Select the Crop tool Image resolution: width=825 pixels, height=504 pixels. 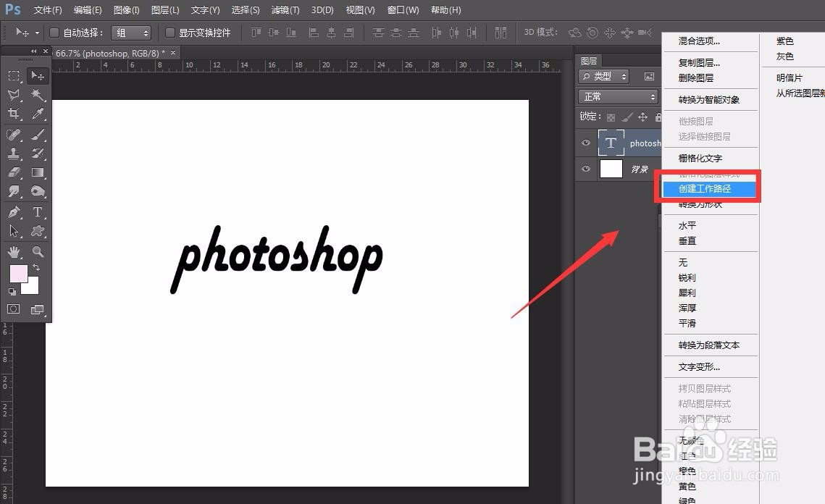click(14, 114)
